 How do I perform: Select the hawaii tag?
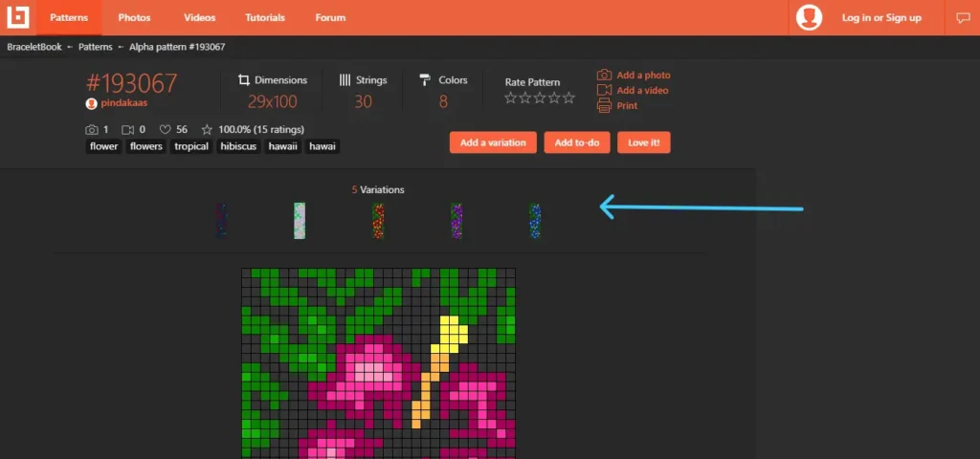(282, 146)
